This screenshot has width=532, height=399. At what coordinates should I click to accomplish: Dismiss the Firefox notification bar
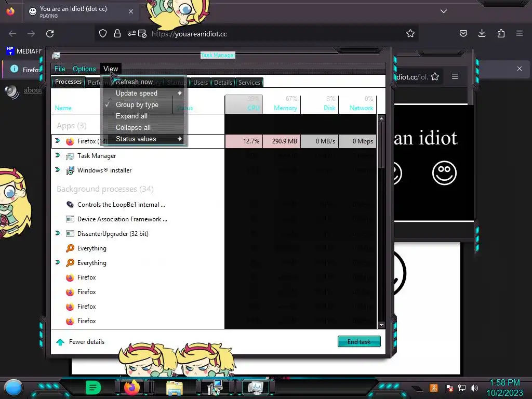tap(520, 69)
